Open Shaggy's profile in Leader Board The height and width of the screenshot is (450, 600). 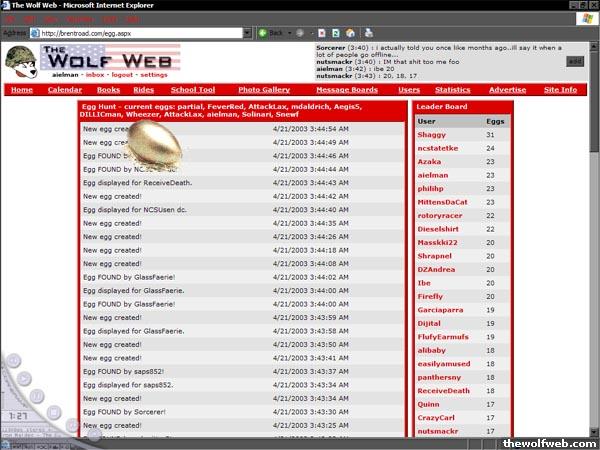click(x=432, y=134)
